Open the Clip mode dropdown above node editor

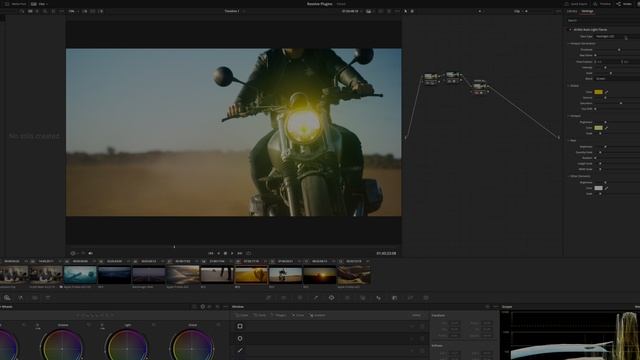(x=519, y=11)
